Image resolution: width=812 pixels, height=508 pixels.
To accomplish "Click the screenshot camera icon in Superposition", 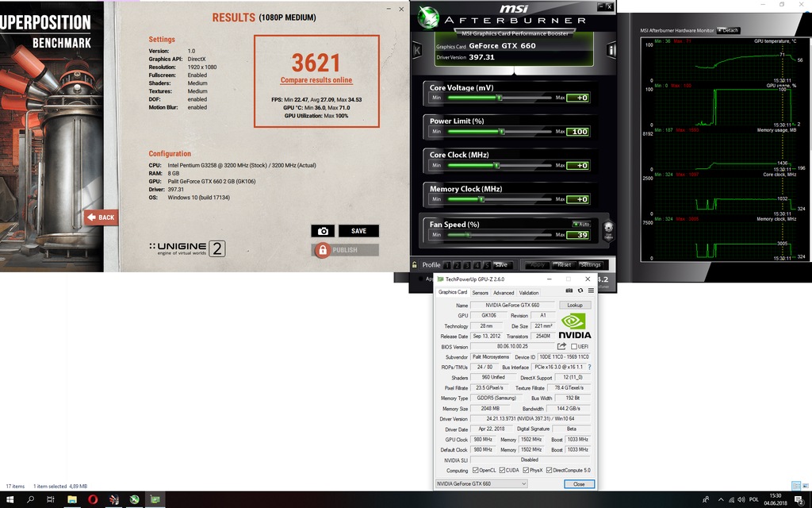I will pyautogui.click(x=323, y=231).
